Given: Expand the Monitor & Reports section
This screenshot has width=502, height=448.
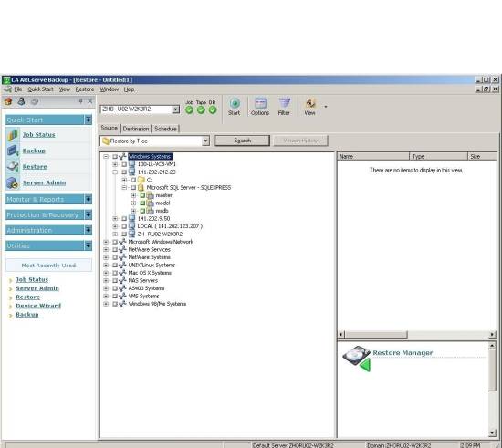Looking at the screenshot, I should point(88,199).
